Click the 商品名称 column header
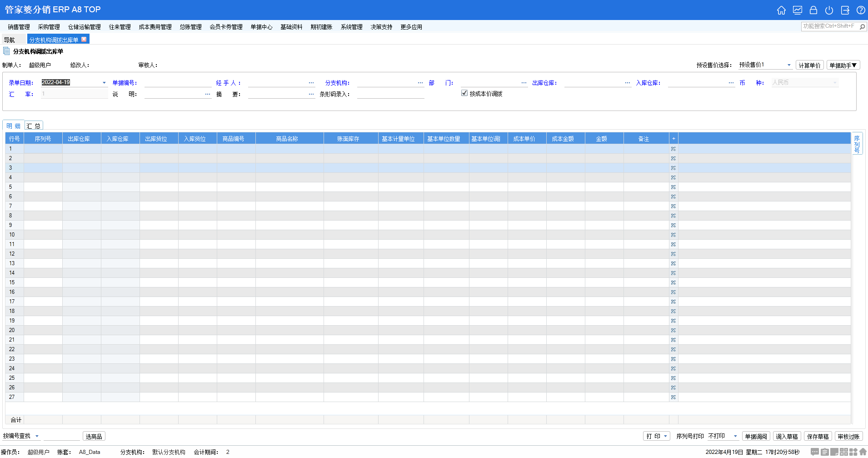This screenshot has height=458, width=868. point(289,139)
